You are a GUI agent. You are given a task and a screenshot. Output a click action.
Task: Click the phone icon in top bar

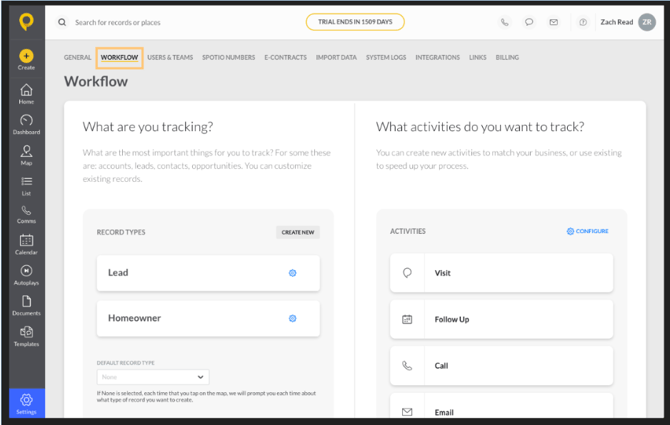(505, 22)
